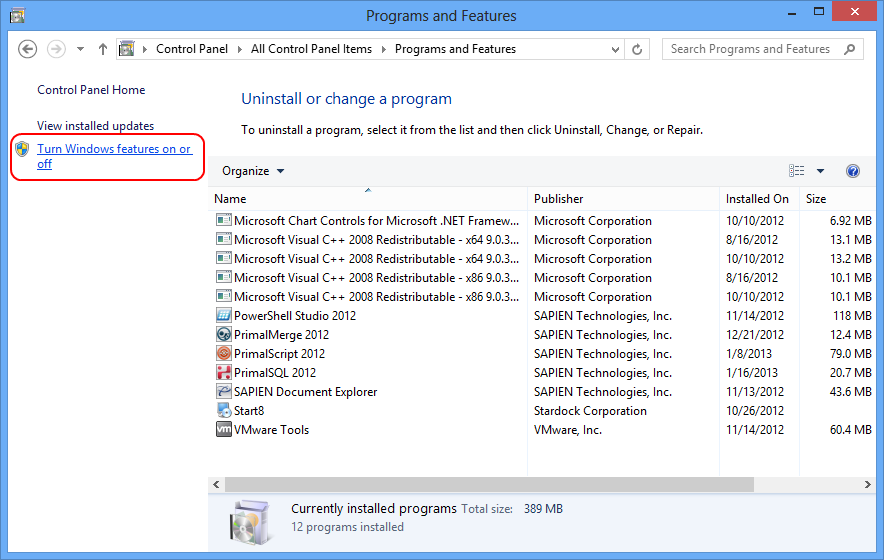The height and width of the screenshot is (560, 884).
Task: Open the address bar history dropdown
Action: 615,50
